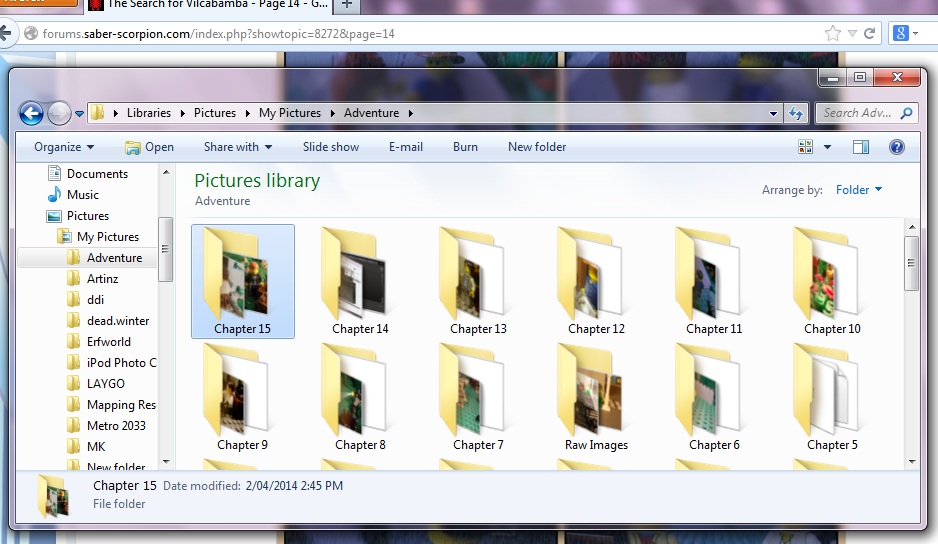The image size is (938, 544).
Task: Select Erfworld folder in navigation tree
Action: 99,342
